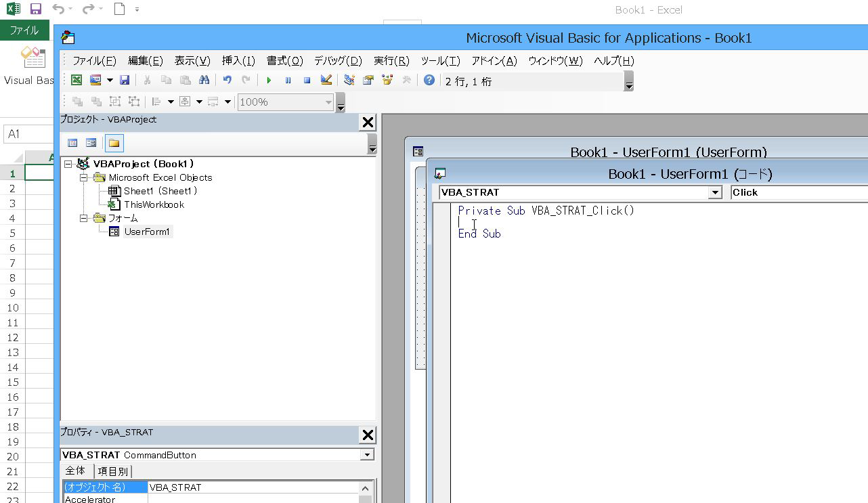
Task: Open the 挿入(I) menu
Action: point(238,61)
